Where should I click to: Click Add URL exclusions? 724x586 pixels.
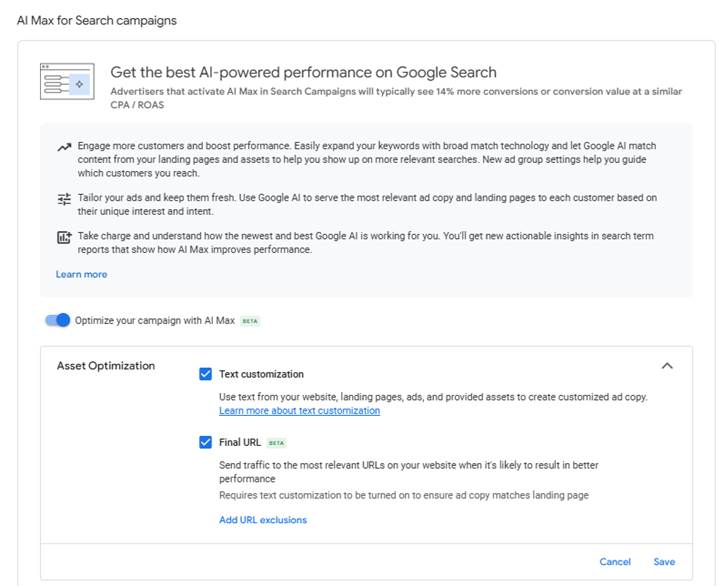coord(263,520)
